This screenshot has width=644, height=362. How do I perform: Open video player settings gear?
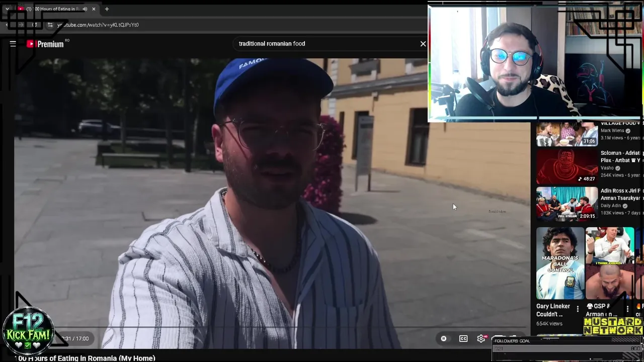[x=481, y=339]
